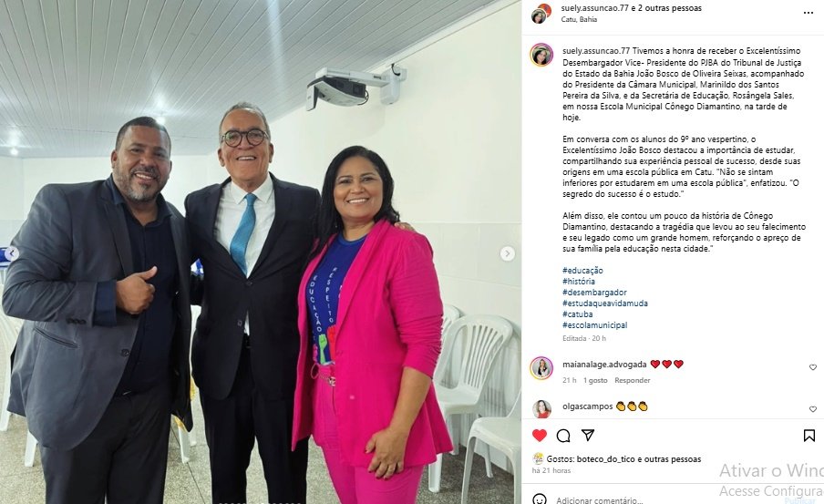Image resolution: width=824 pixels, height=504 pixels.
Task: View the 1 gosto likes on comment
Action: [x=595, y=380]
